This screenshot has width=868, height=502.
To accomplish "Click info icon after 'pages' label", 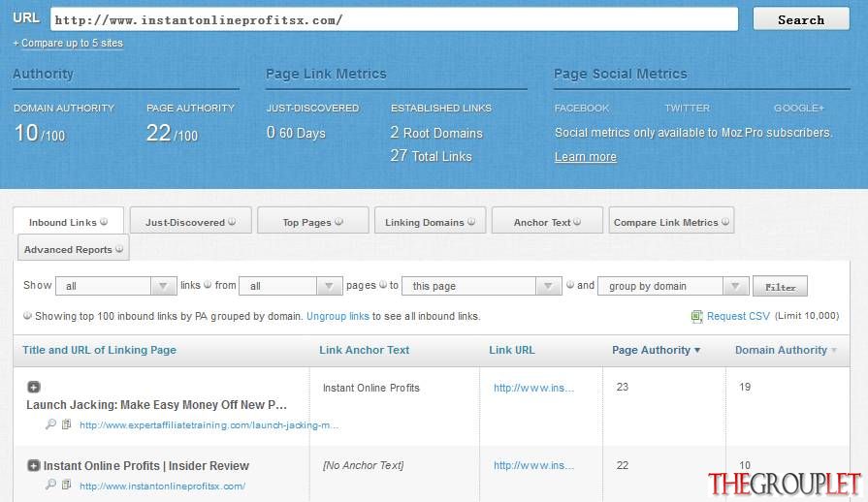I will 382,285.
